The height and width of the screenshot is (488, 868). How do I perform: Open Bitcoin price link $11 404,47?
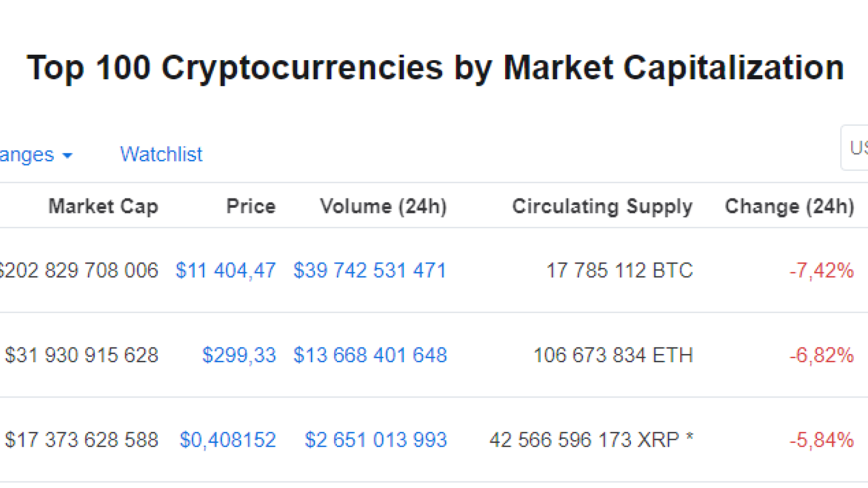tap(226, 271)
